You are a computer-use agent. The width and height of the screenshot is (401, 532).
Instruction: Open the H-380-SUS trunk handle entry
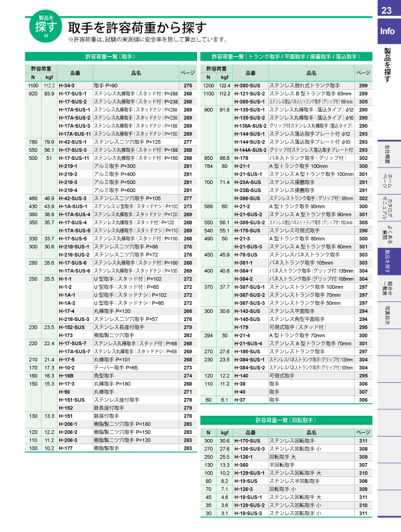pos(248,85)
